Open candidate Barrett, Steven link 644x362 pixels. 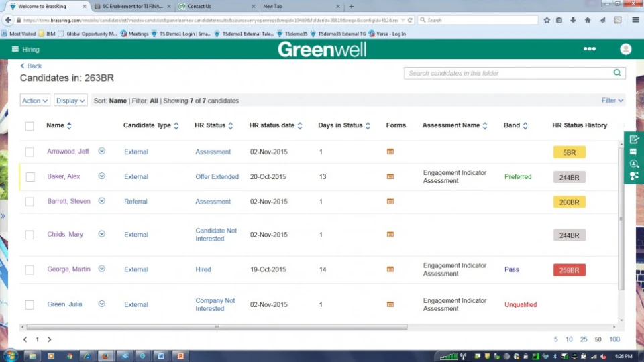pyautogui.click(x=68, y=202)
